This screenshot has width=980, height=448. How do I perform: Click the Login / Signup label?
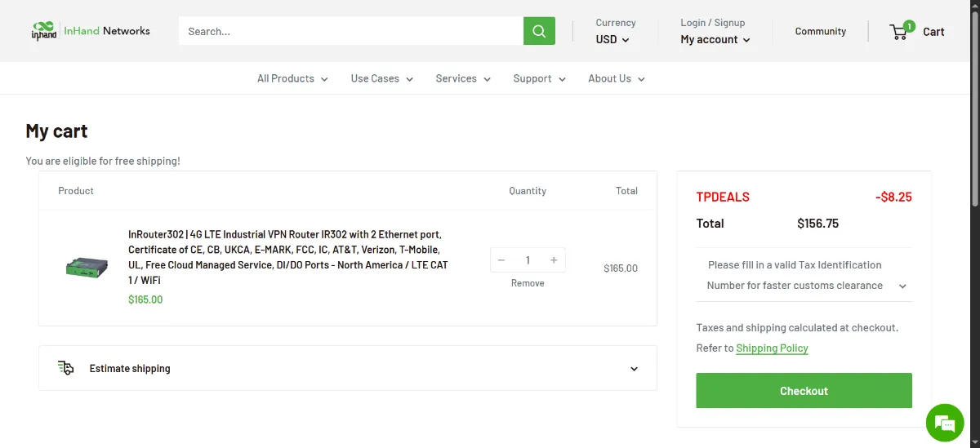click(713, 23)
